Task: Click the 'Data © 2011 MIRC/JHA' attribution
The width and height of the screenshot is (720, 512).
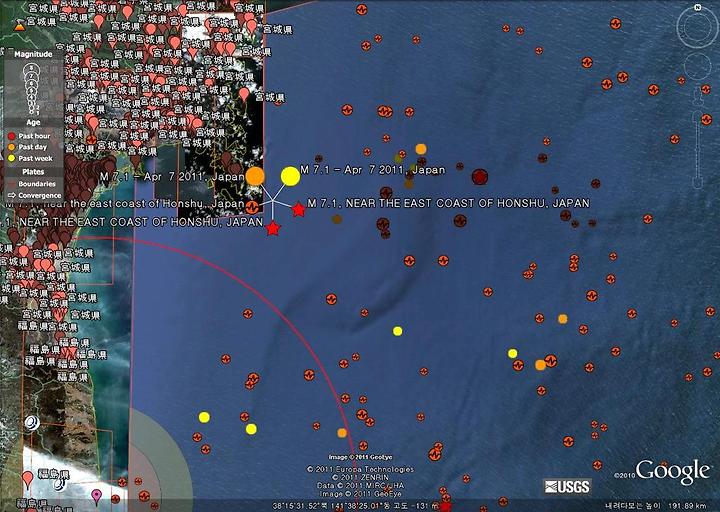Action: (x=360, y=485)
